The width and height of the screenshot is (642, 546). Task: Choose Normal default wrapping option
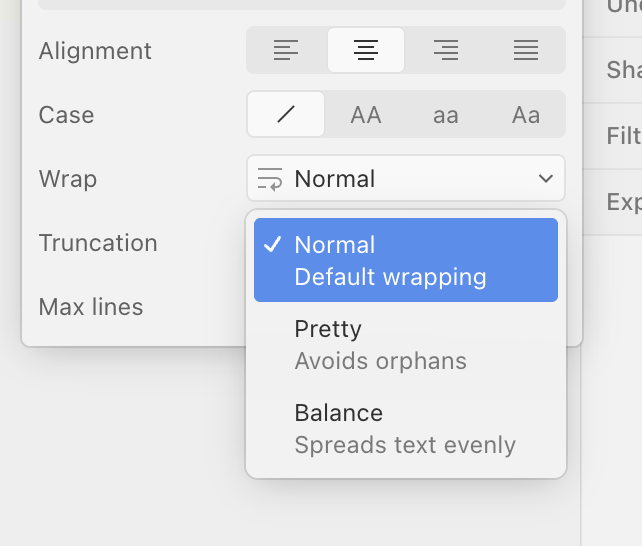tap(406, 260)
